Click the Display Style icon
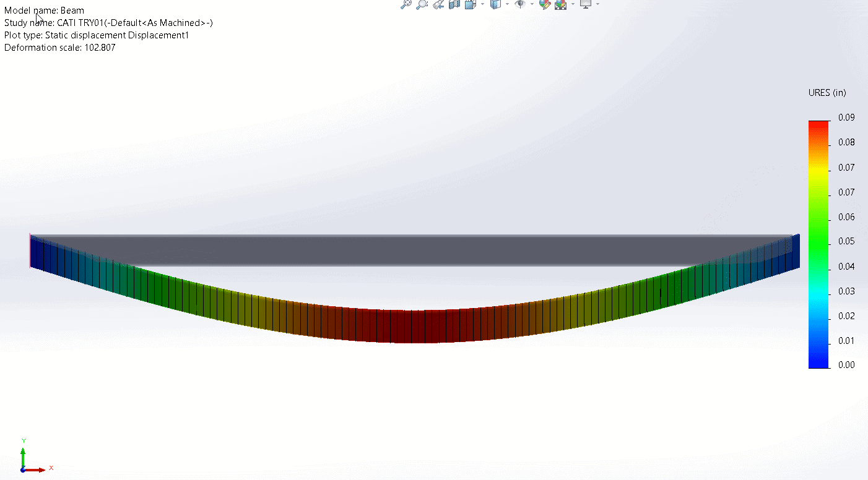 (495, 4)
